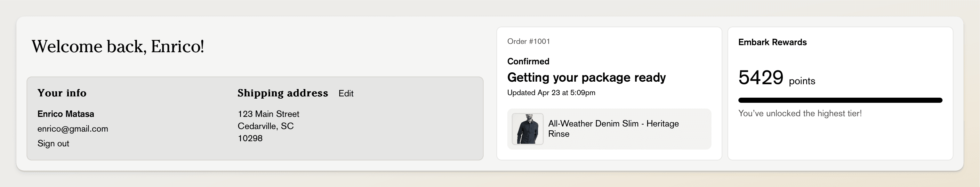Select the Order #1001 label
Viewport: 980px width, 187px height.
tap(528, 42)
